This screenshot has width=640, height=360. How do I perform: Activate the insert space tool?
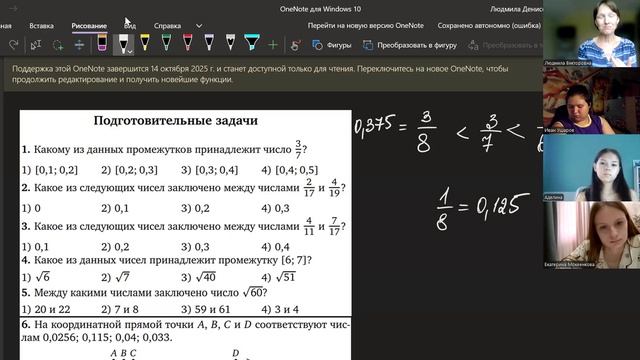[79, 45]
